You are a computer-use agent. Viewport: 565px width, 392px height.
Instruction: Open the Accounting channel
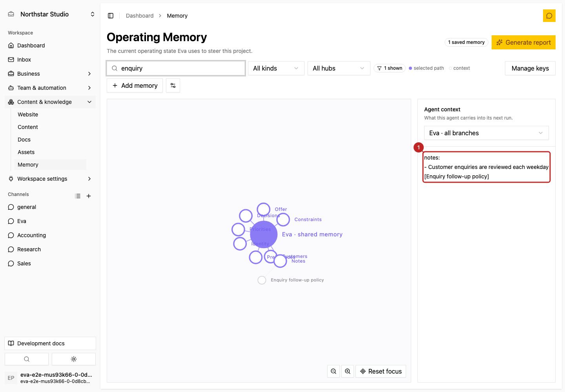tap(50, 235)
